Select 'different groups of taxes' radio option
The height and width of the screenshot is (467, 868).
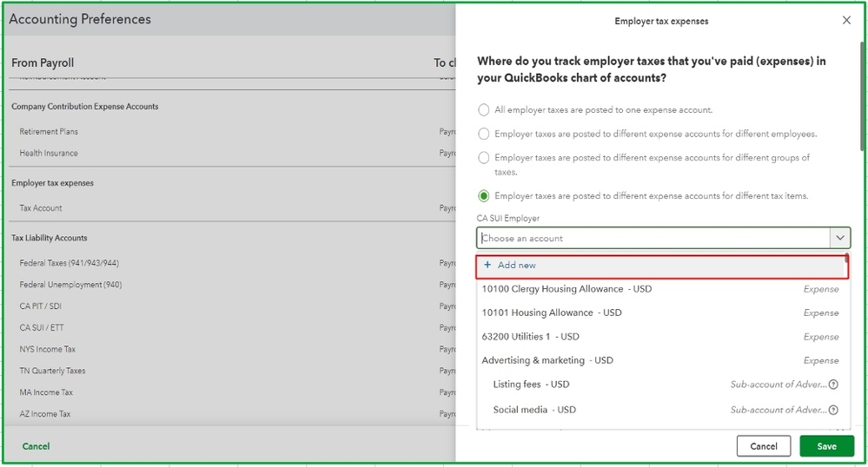point(484,158)
